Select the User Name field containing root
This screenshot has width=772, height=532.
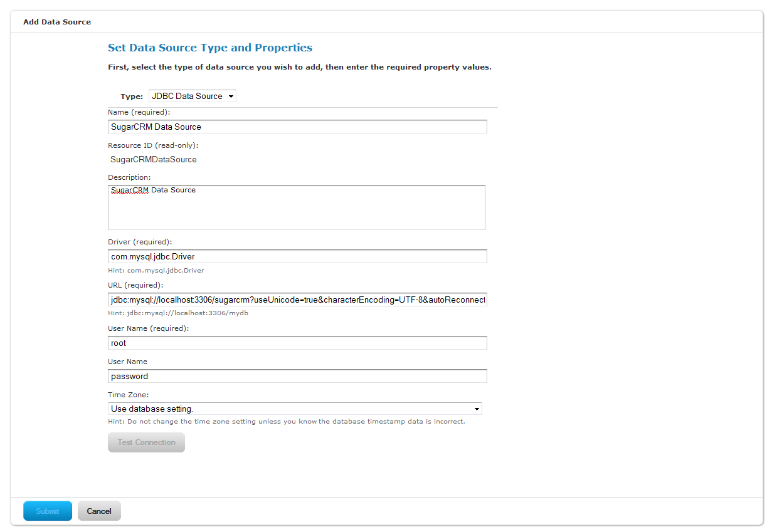point(297,343)
